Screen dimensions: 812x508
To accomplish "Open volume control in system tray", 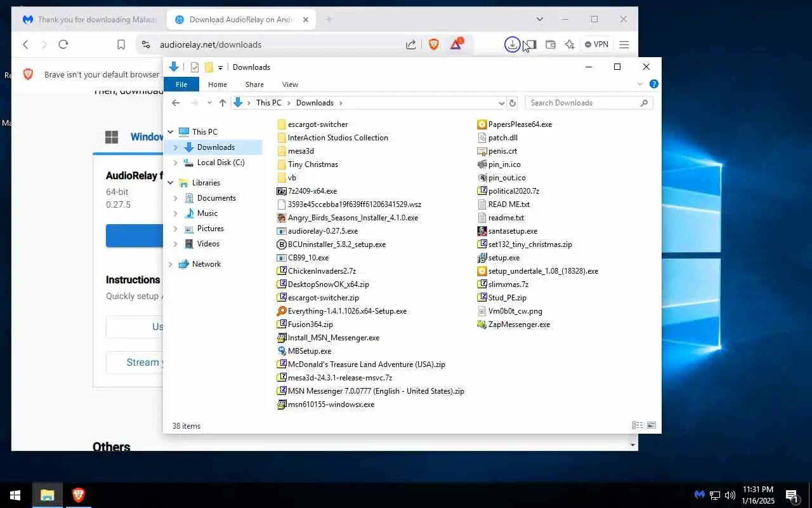I will tap(730, 495).
